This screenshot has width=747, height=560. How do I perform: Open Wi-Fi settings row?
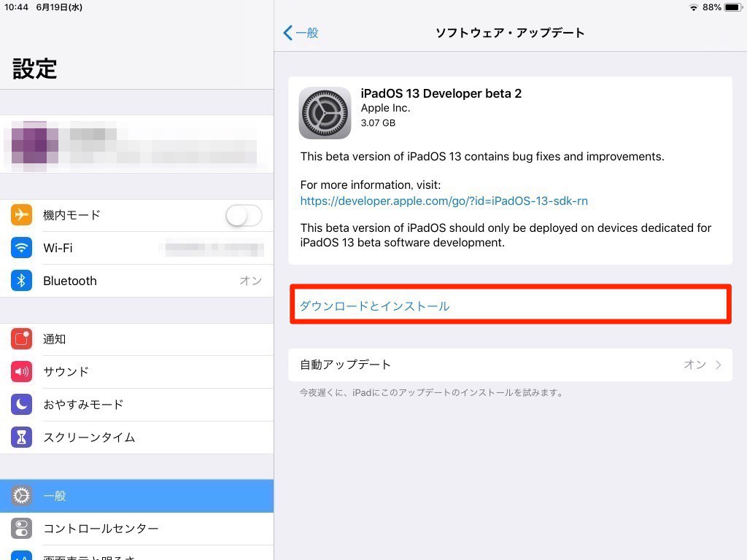coord(136,248)
